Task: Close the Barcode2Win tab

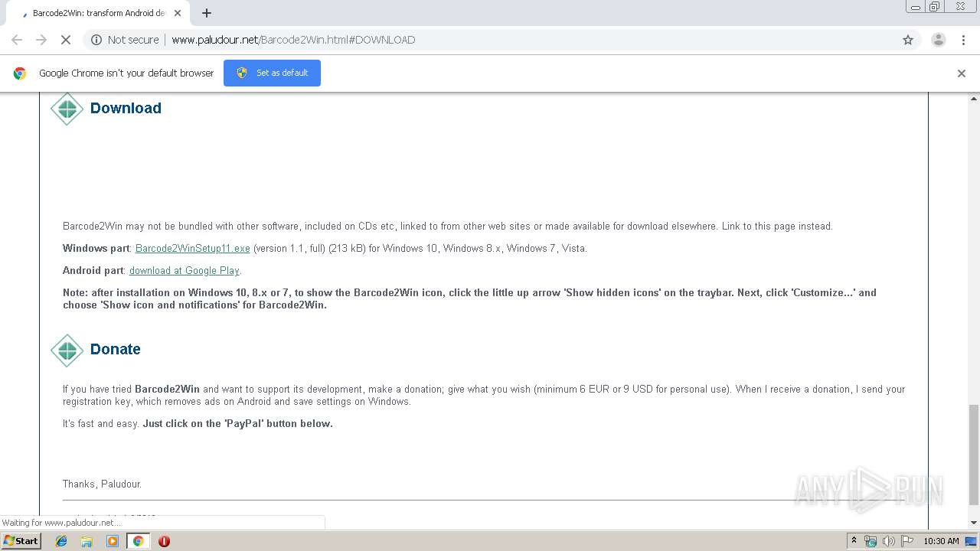Action: (x=178, y=13)
